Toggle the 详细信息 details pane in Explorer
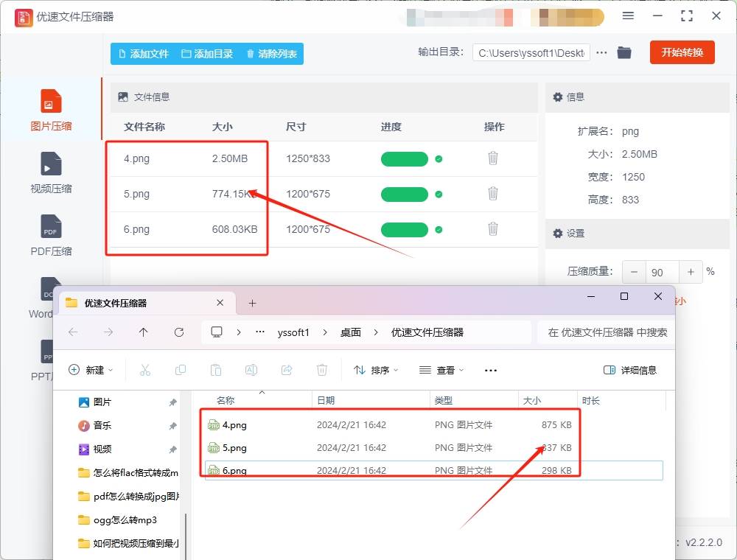737x560 pixels. (628, 370)
